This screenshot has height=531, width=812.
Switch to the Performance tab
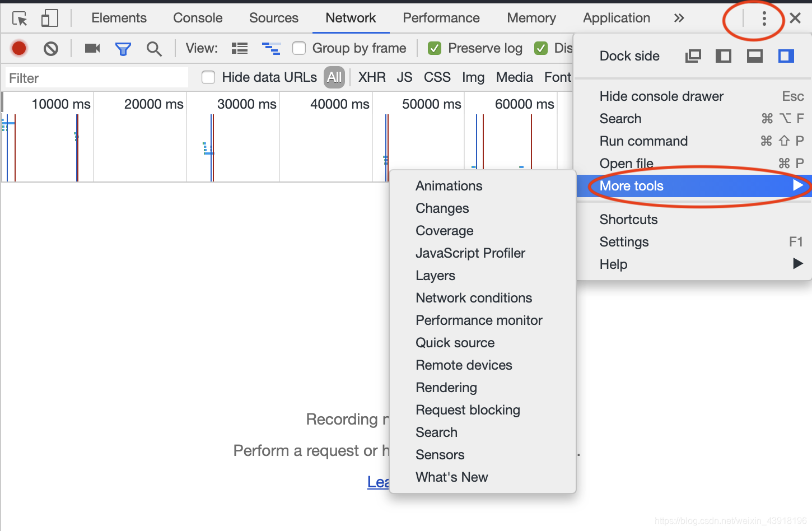(x=441, y=18)
